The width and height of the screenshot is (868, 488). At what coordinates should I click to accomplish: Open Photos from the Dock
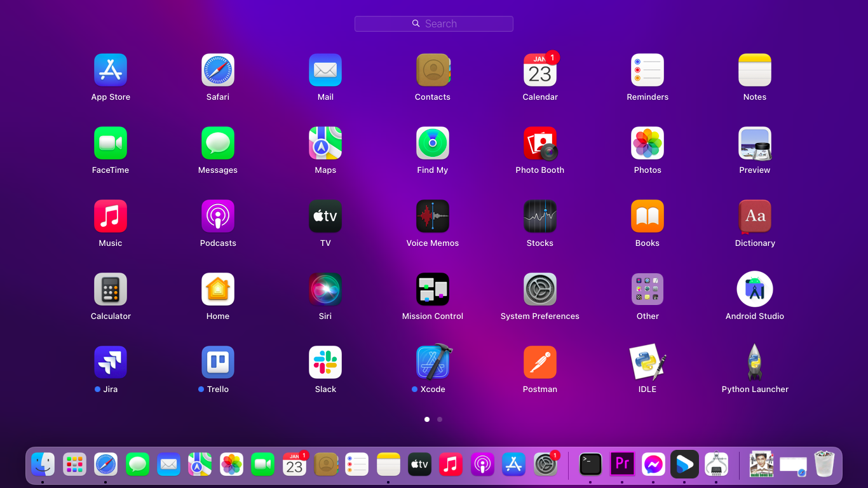231,464
